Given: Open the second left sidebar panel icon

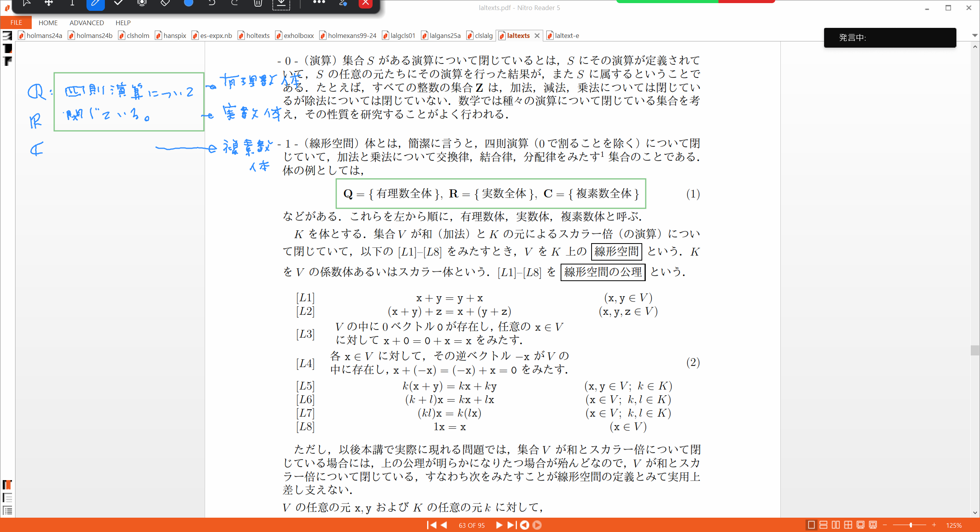Looking at the screenshot, I should pos(7,48).
